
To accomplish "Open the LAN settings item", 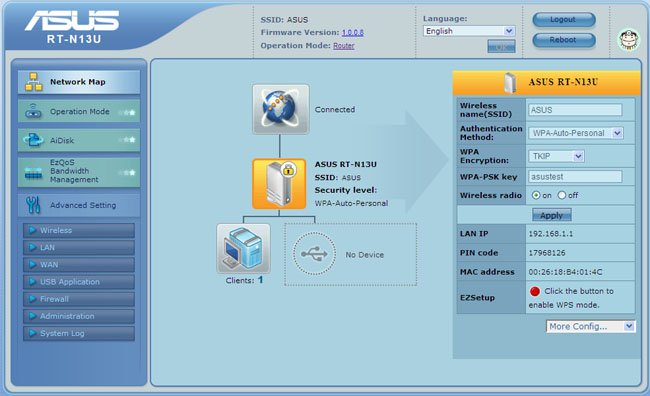I will tap(79, 248).
